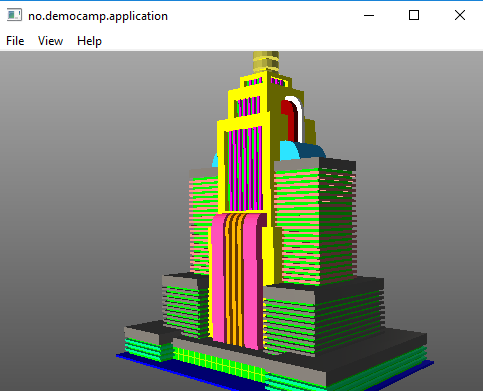483x391 pixels.
Task: Open the View menu
Action: 50,41
